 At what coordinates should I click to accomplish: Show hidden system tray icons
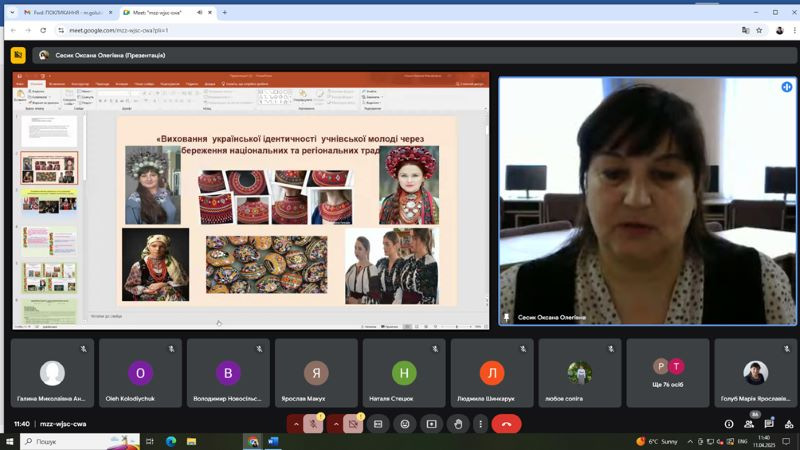tap(690, 441)
